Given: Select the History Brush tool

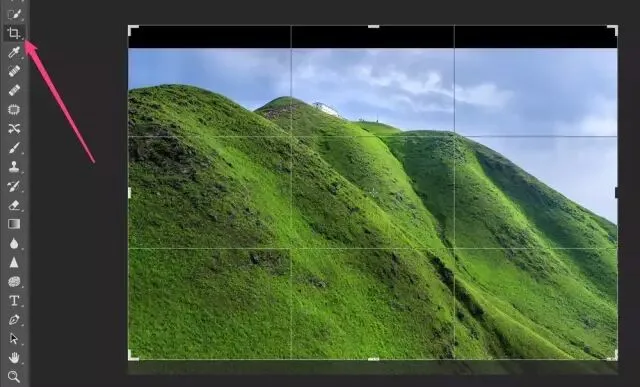Looking at the screenshot, I should [x=14, y=186].
